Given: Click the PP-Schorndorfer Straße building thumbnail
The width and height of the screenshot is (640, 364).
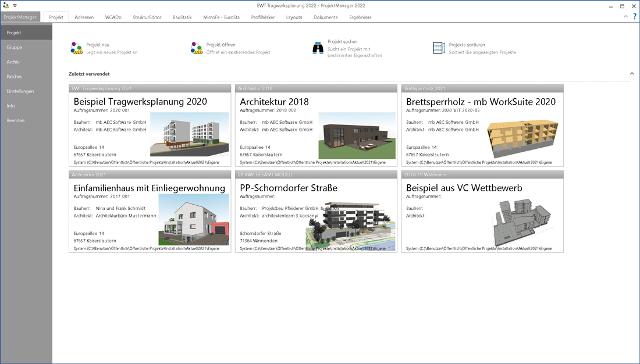Looking at the screenshot, I should pos(350,226).
